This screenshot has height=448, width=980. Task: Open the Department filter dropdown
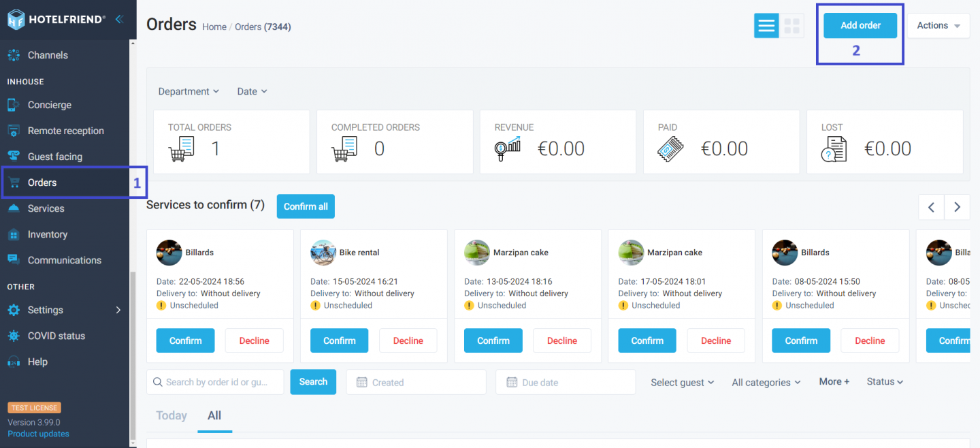pos(189,91)
